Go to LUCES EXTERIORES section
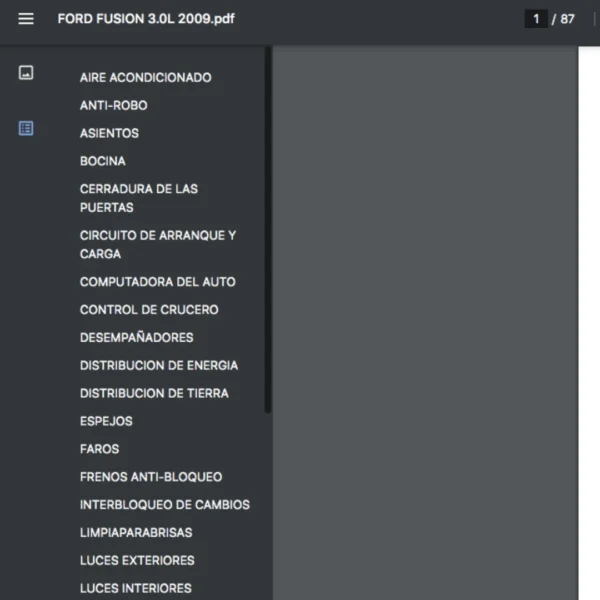Viewport: 600px width, 600px height. [137, 561]
